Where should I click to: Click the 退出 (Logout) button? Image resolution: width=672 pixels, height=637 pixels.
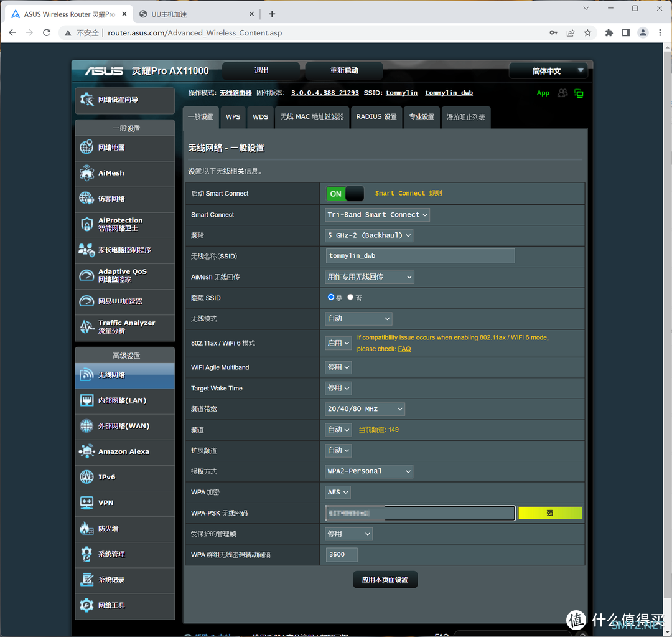(x=261, y=71)
